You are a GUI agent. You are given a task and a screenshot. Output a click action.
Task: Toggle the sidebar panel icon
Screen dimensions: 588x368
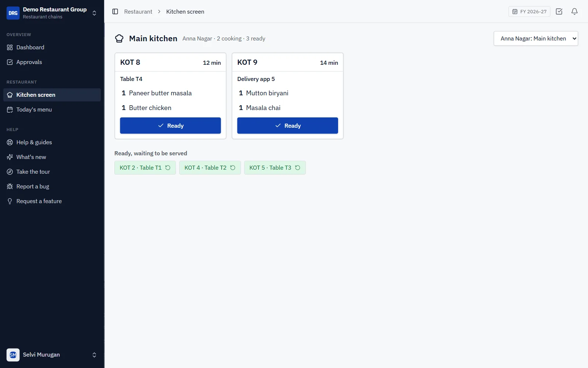115,11
